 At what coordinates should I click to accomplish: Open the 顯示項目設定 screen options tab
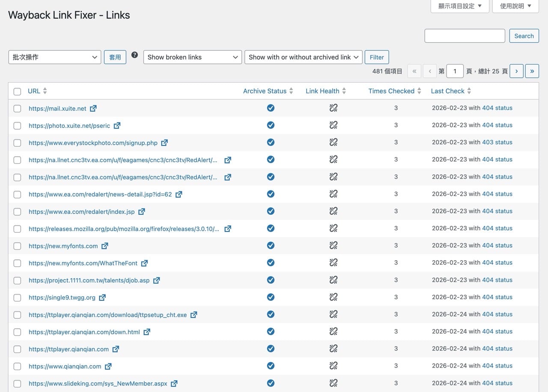tap(460, 6)
